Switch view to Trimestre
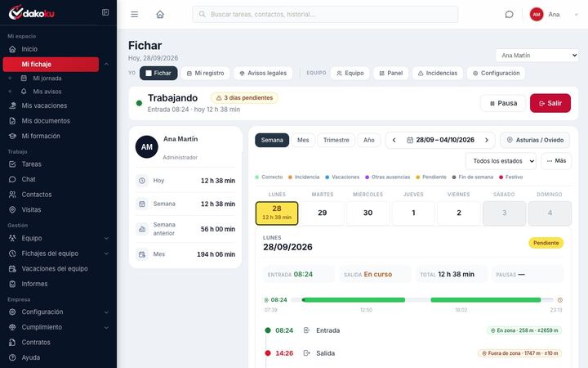 click(336, 140)
